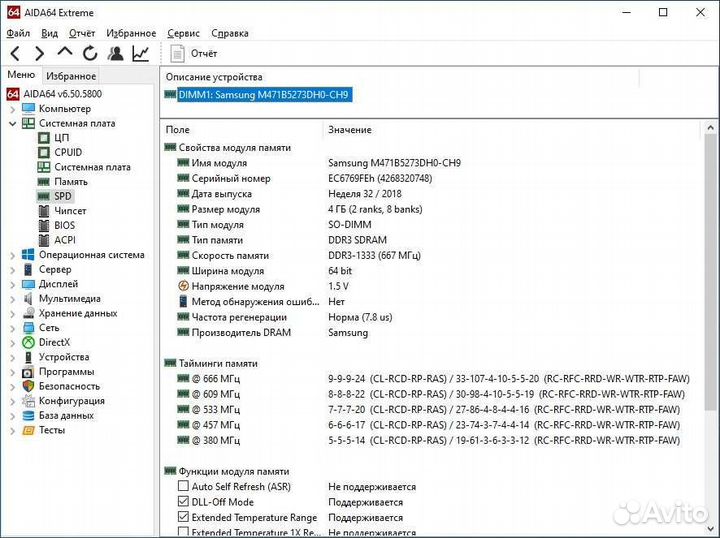
Task: Select the Серийный номер row
Action: coord(304,179)
